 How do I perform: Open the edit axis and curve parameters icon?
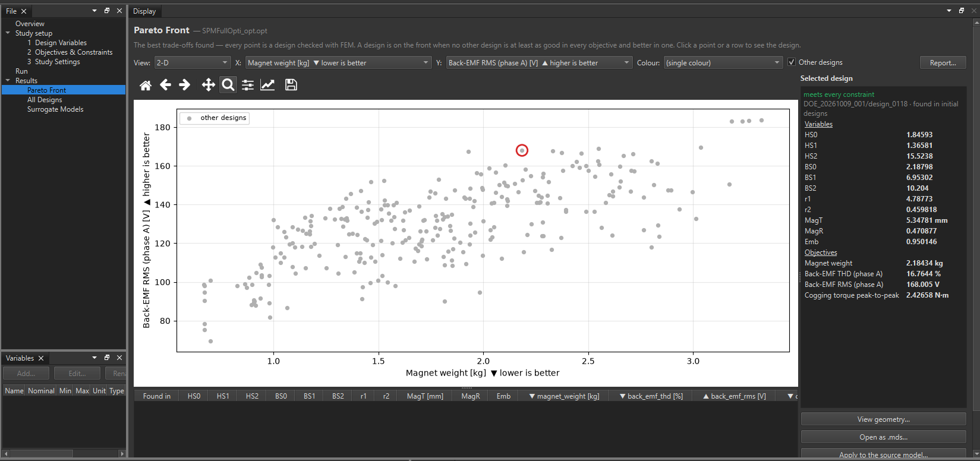[x=267, y=85]
